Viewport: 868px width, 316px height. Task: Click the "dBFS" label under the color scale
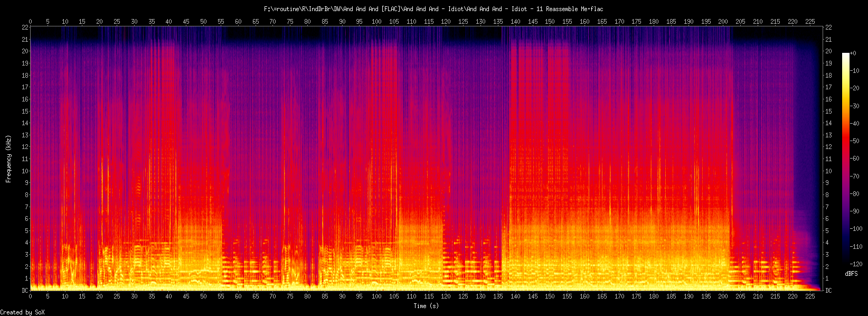point(851,274)
